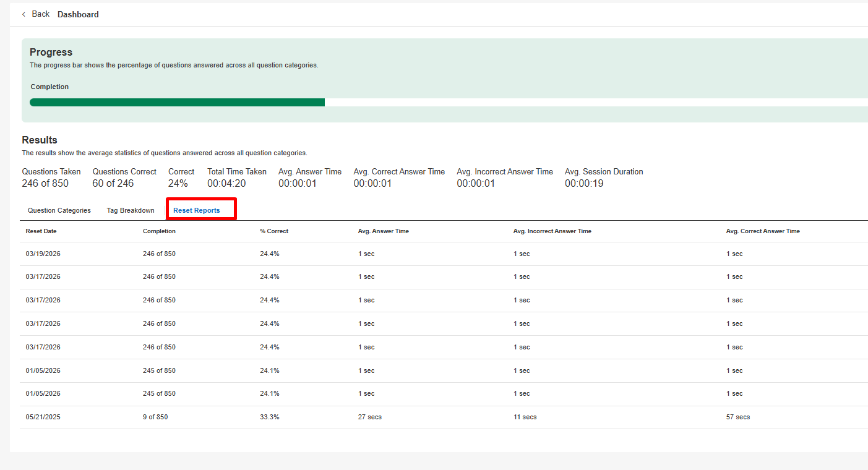This screenshot has width=868, height=470.
Task: Go back using the Back link
Action: point(40,14)
